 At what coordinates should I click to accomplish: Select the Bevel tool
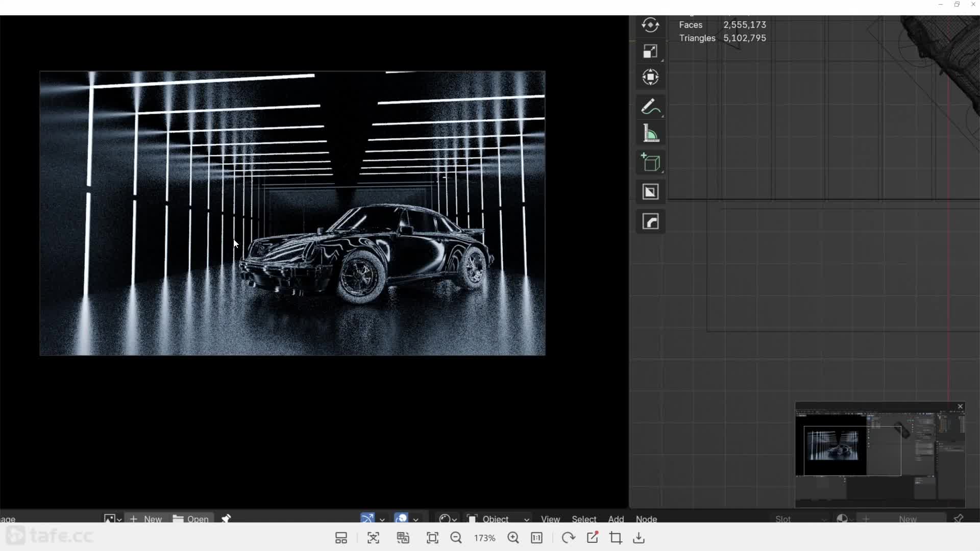click(650, 222)
